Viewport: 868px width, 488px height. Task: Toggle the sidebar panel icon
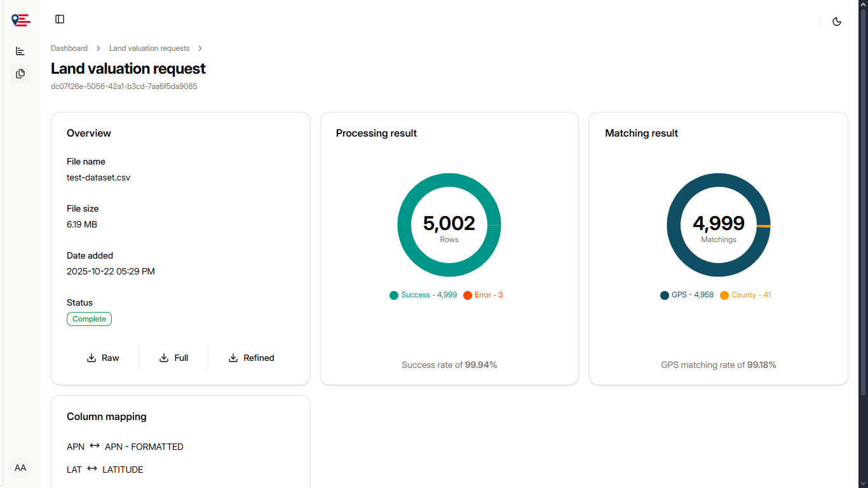[x=60, y=20]
